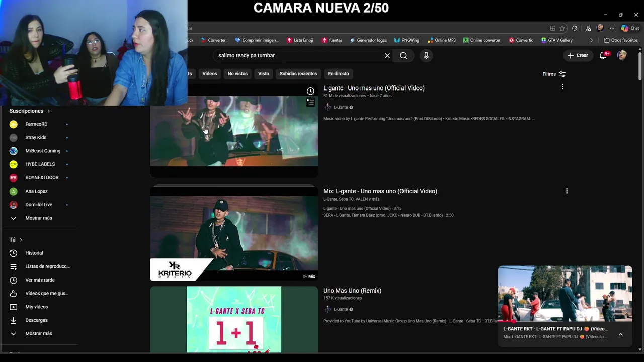
Task: Clear the YouTube search query with the X
Action: (387, 56)
